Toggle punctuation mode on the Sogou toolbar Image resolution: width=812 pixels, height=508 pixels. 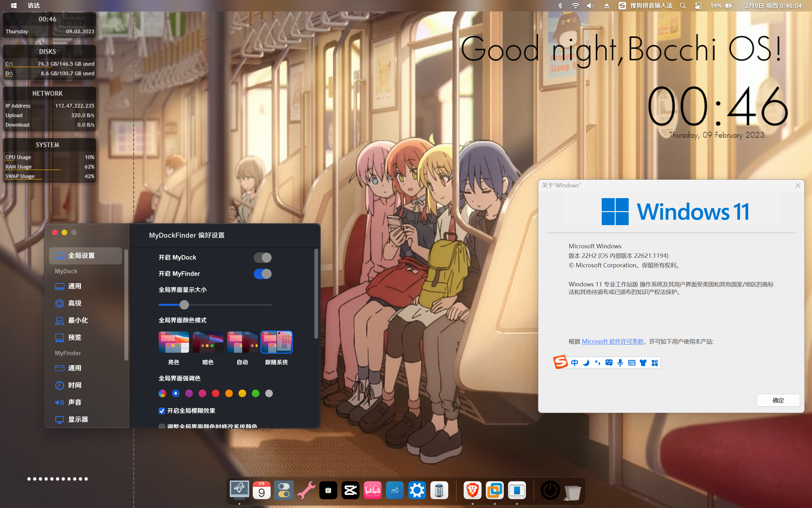(x=597, y=363)
